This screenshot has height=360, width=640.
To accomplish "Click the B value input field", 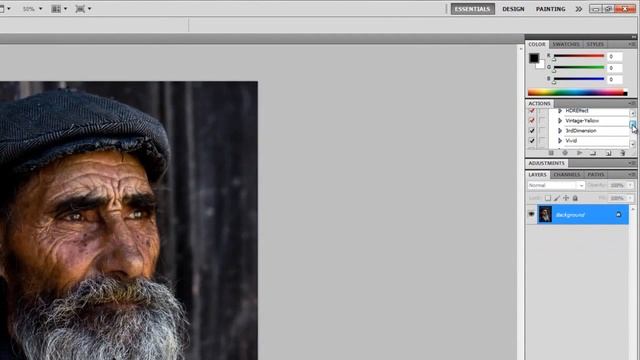I will [615, 79].
